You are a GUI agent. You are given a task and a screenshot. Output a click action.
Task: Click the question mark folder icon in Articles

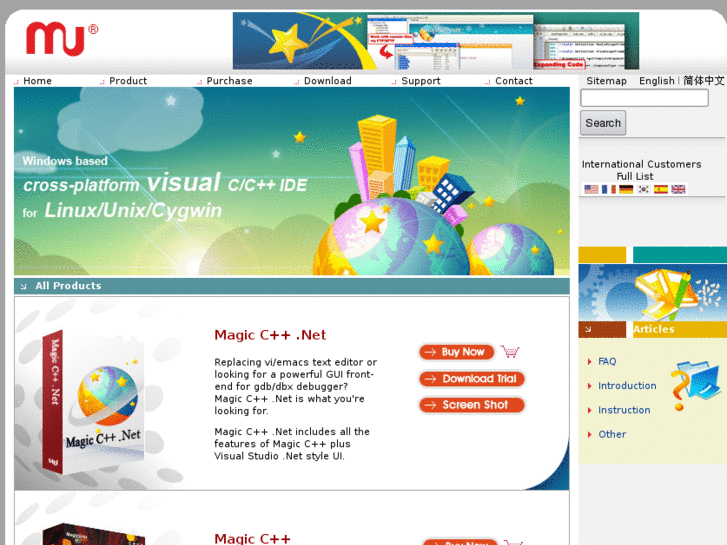point(695,385)
